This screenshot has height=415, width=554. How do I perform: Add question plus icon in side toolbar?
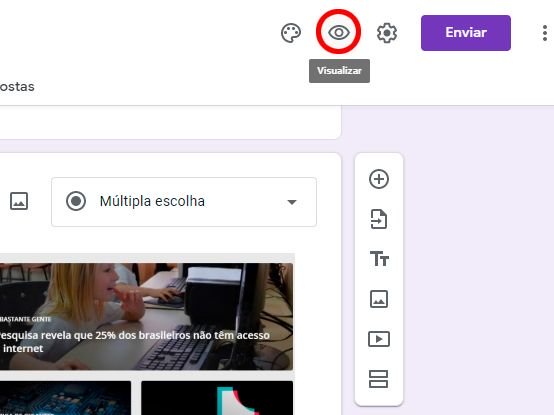pos(379,179)
